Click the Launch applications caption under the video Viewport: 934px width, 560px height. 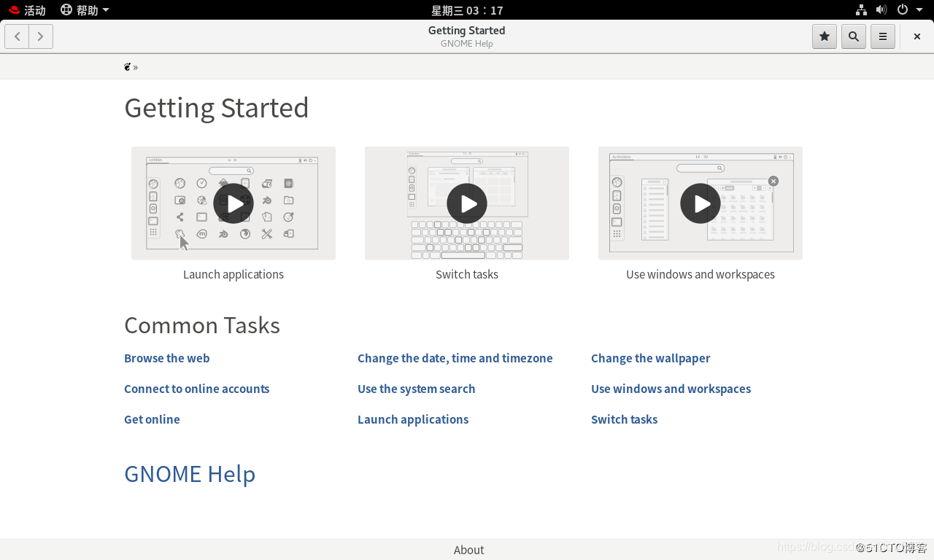pos(233,274)
